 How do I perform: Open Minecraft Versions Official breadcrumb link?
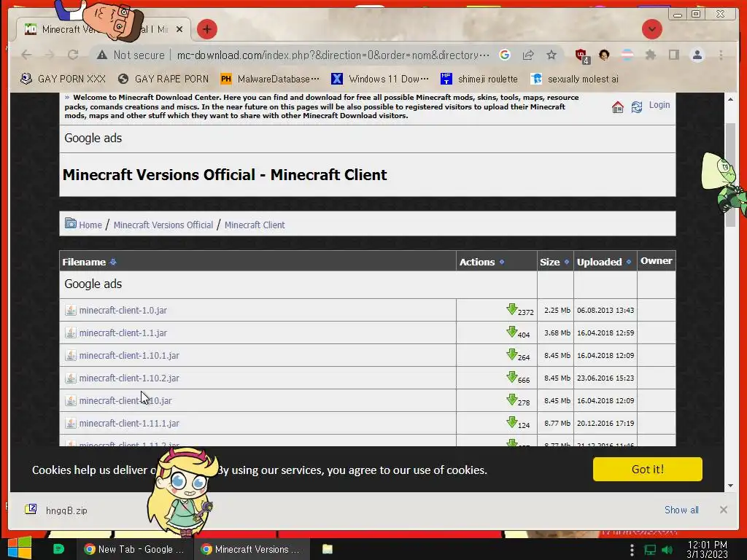pos(163,225)
